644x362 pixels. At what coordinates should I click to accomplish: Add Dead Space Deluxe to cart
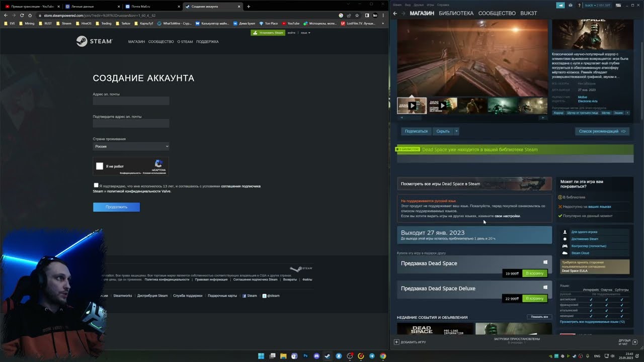coord(534,299)
